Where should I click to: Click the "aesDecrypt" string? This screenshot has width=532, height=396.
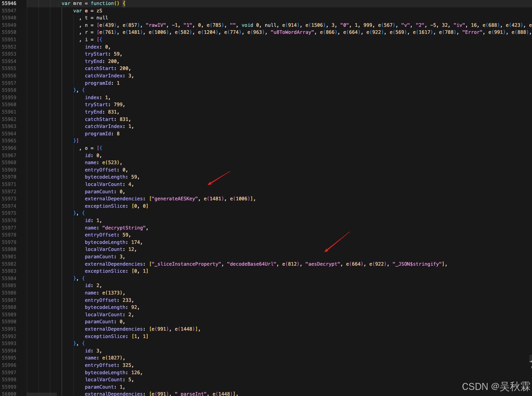tap(323, 264)
